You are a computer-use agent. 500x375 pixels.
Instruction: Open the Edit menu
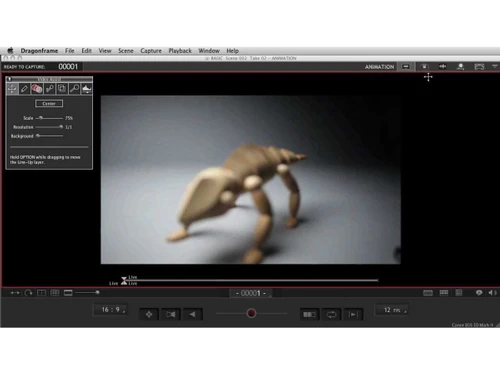[x=86, y=51]
